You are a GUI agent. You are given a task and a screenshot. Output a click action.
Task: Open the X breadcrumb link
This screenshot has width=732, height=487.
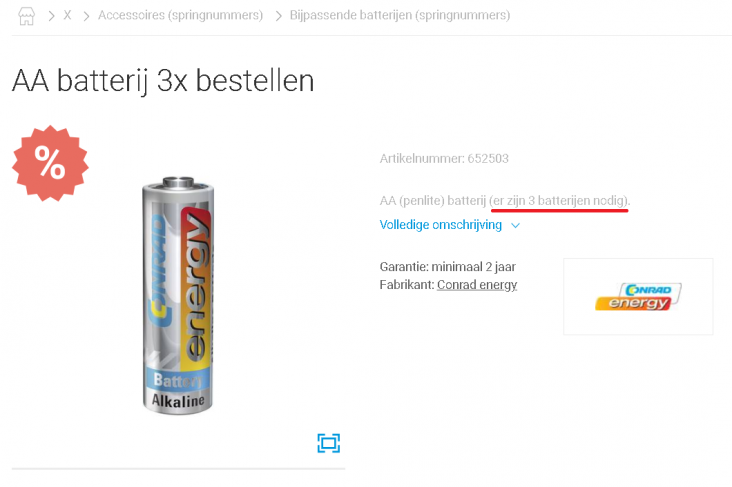(68, 15)
